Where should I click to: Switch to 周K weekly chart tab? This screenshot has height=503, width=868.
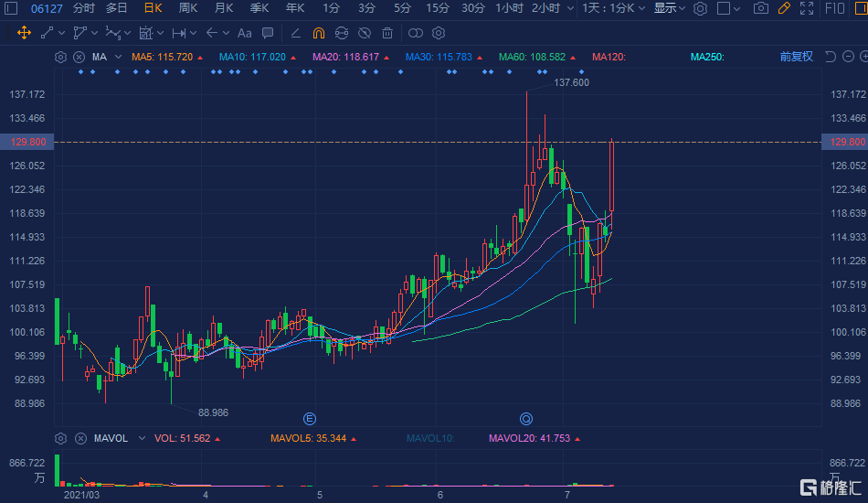point(188,8)
